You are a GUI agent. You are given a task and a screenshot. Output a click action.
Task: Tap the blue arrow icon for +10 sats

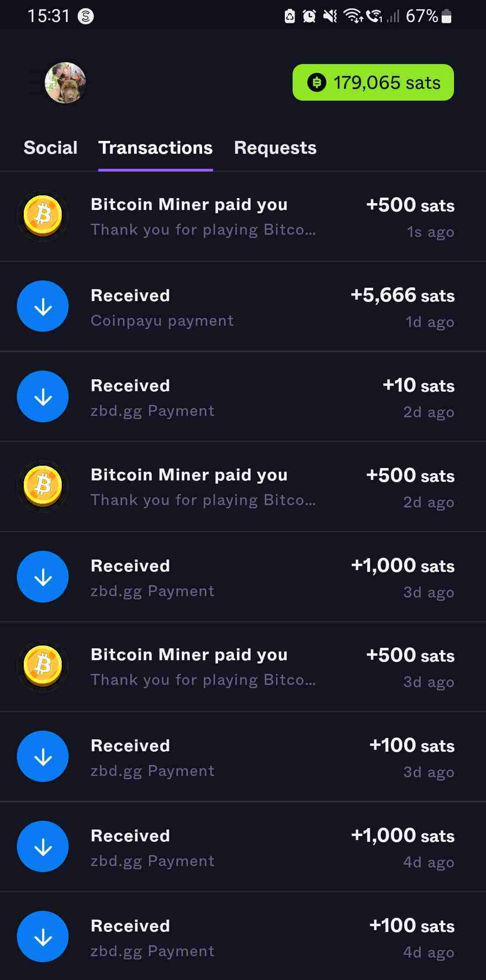pos(43,396)
